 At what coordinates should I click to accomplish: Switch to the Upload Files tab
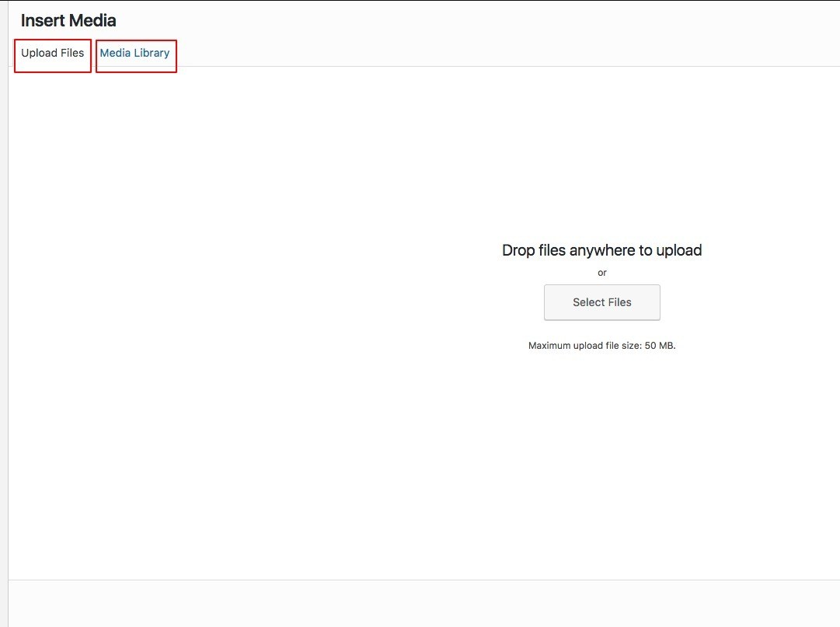(53, 53)
